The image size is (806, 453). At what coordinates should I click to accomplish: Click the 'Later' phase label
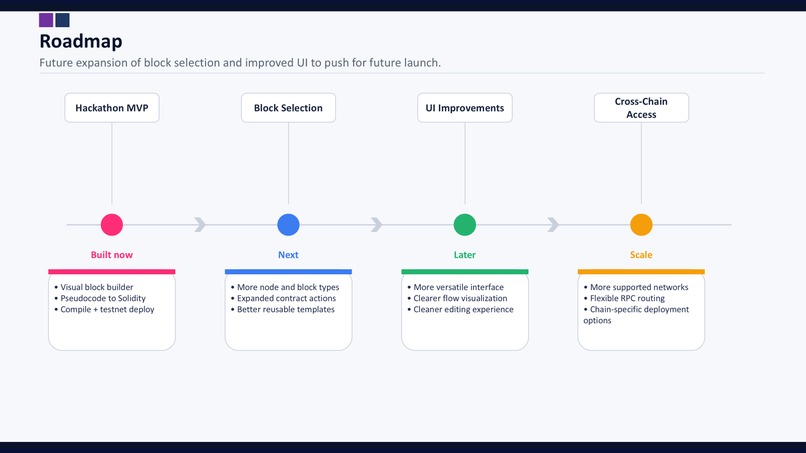pos(465,255)
